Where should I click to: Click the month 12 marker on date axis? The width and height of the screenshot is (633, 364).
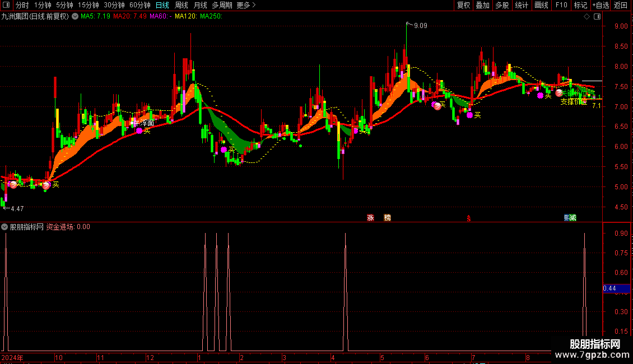coord(150,357)
